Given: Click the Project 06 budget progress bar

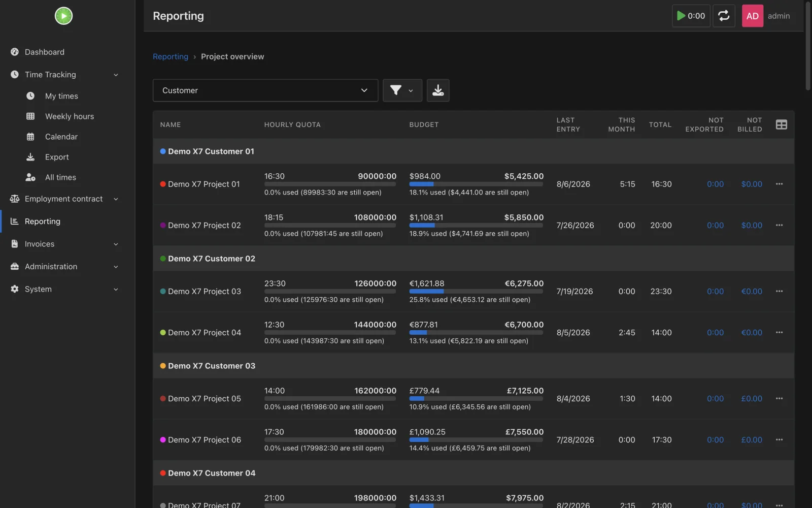Looking at the screenshot, I should pyautogui.click(x=476, y=439).
